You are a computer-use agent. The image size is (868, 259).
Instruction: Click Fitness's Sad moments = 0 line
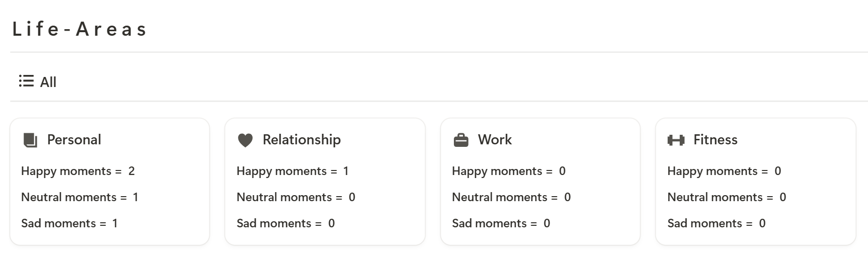point(717,223)
